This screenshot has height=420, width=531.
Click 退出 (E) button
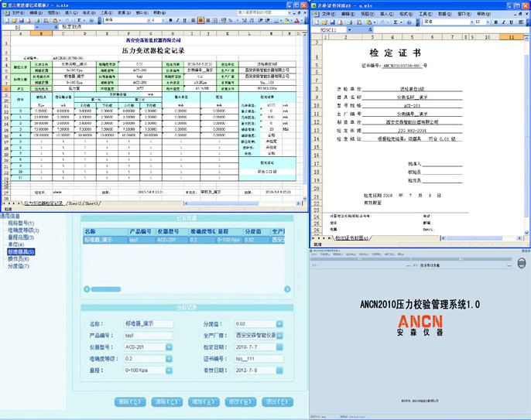point(277,402)
